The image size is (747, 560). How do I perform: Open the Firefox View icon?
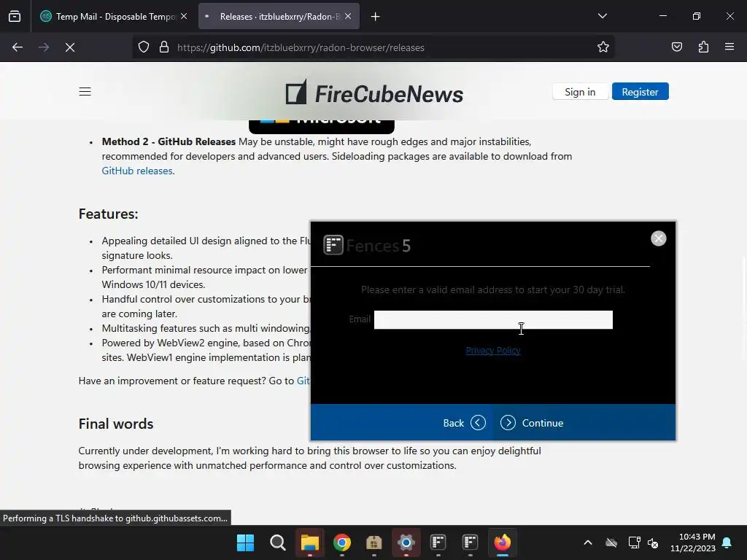pos(15,16)
